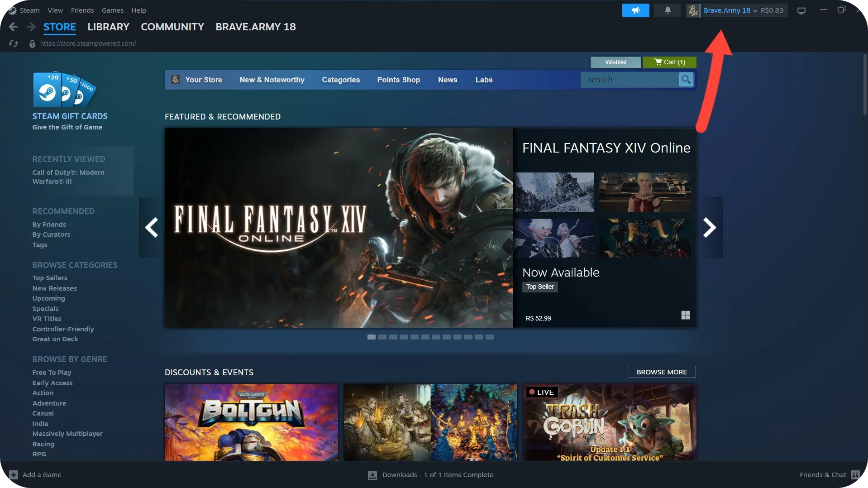The width and height of the screenshot is (868, 488).
Task: Open the notifications bell
Action: coord(668,10)
